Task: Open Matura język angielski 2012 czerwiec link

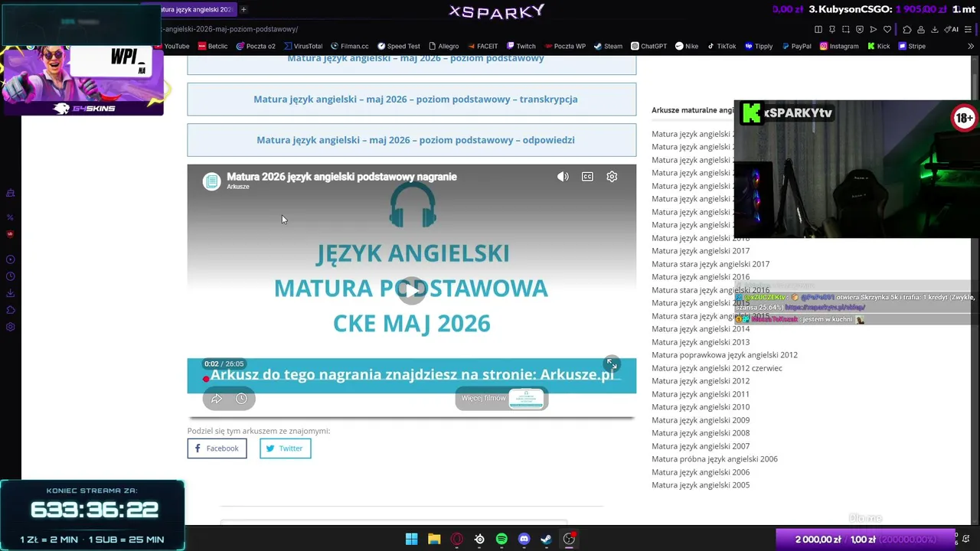Action: pyautogui.click(x=717, y=368)
